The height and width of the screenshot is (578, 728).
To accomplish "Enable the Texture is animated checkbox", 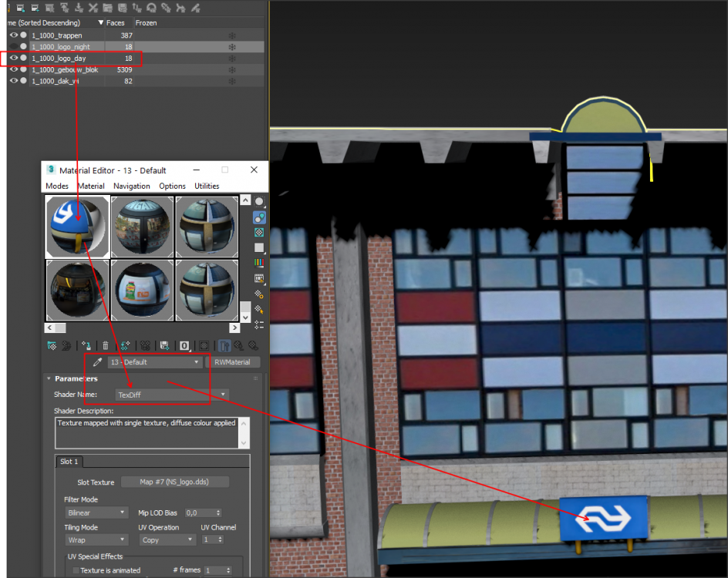I will point(76,570).
